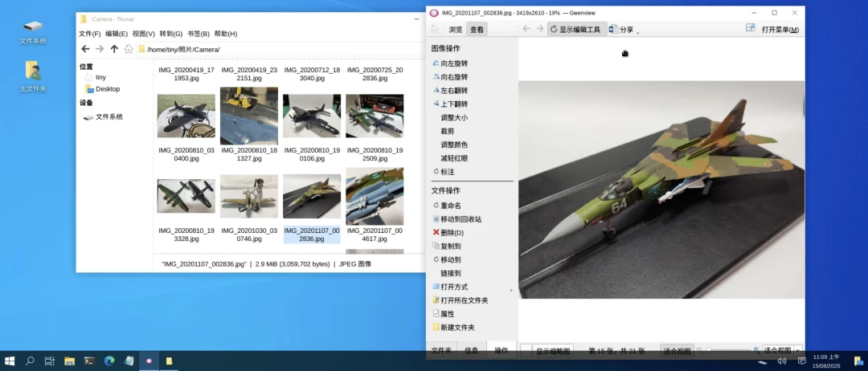868x371 pixels.
Task: Click the vertical flip (上下翻转) icon
Action: coord(436,104)
